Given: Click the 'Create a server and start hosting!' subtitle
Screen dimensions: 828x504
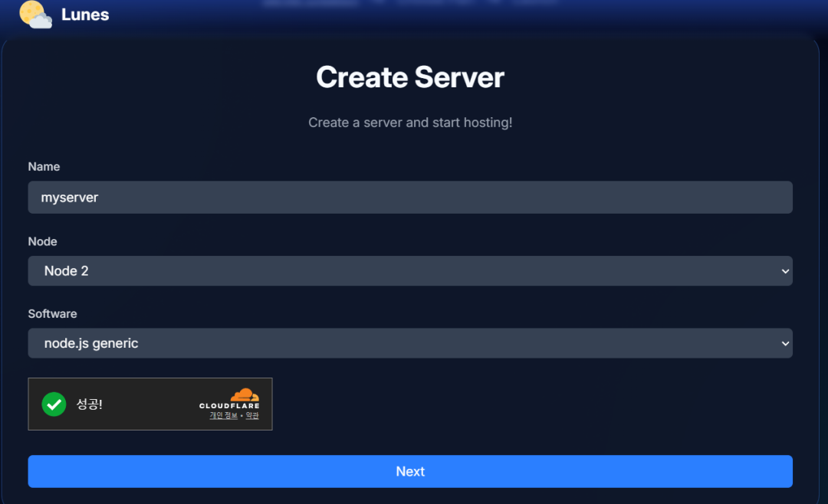Looking at the screenshot, I should tap(409, 123).
